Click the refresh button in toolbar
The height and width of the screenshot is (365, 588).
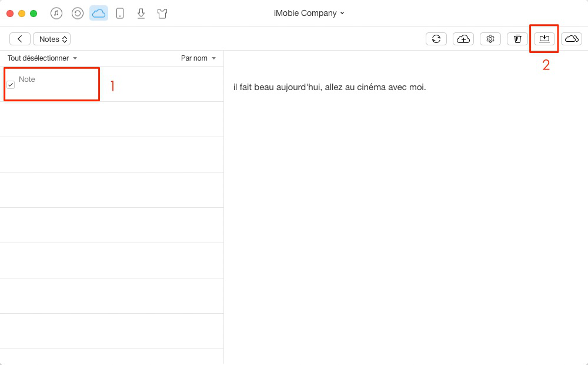pyautogui.click(x=436, y=39)
